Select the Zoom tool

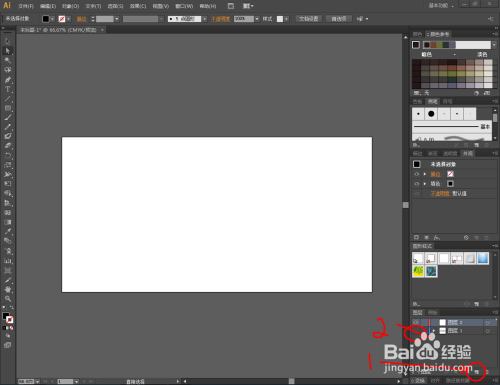7,299
